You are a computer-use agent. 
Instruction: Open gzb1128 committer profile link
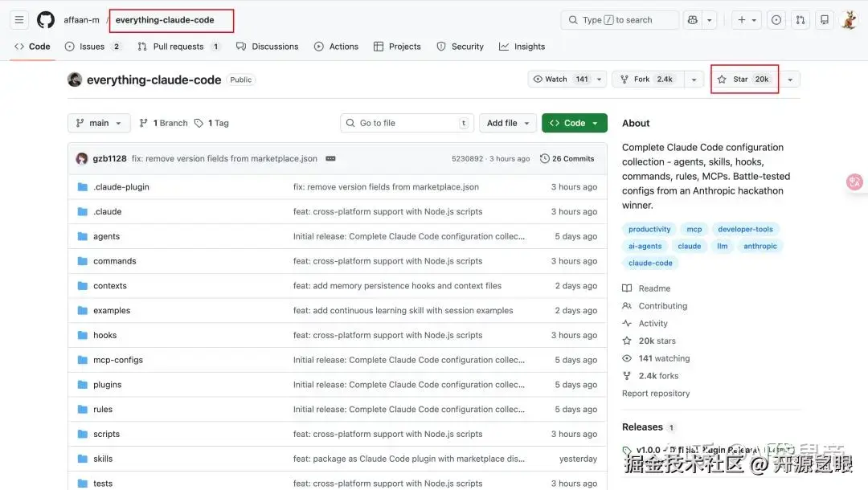coord(109,159)
